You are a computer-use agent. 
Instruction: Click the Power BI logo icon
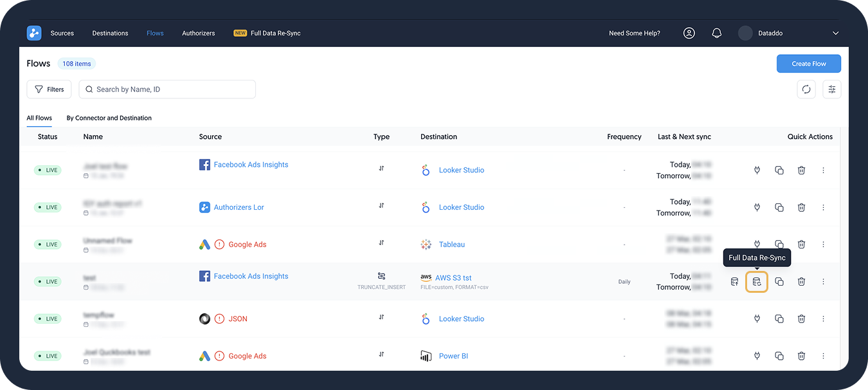(x=426, y=356)
